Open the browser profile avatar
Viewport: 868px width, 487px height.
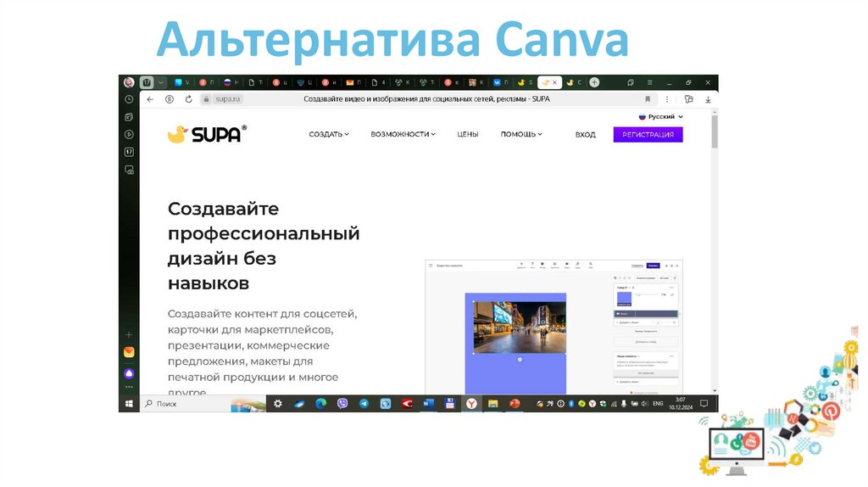click(129, 82)
